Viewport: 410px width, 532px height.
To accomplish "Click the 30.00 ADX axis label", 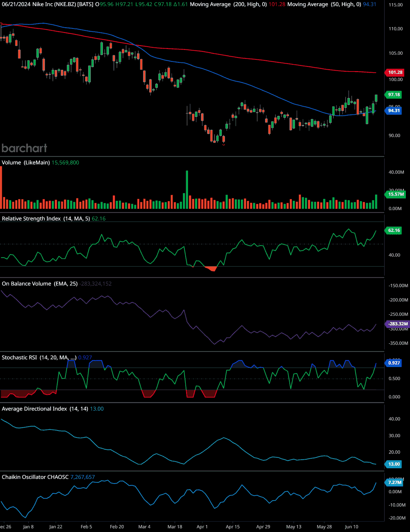I will [x=394, y=436].
